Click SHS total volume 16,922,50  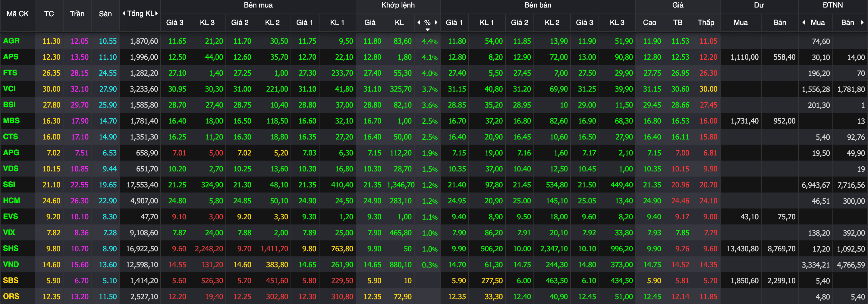[142, 249]
